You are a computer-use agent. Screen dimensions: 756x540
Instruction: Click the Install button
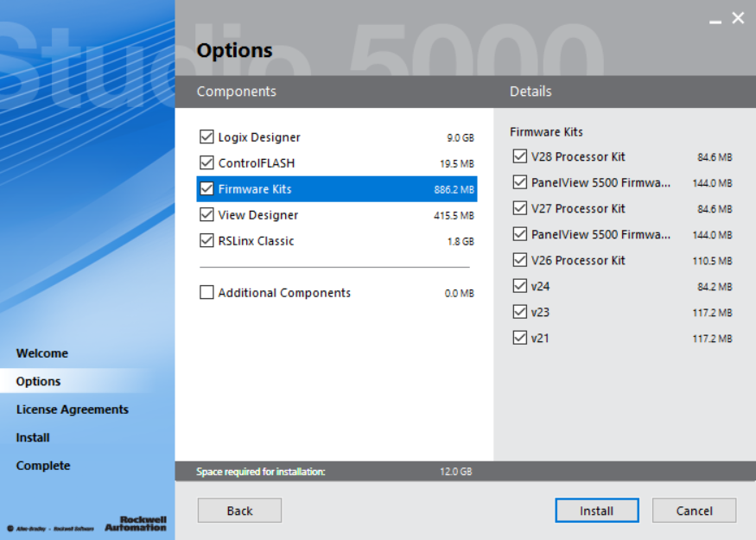click(597, 511)
